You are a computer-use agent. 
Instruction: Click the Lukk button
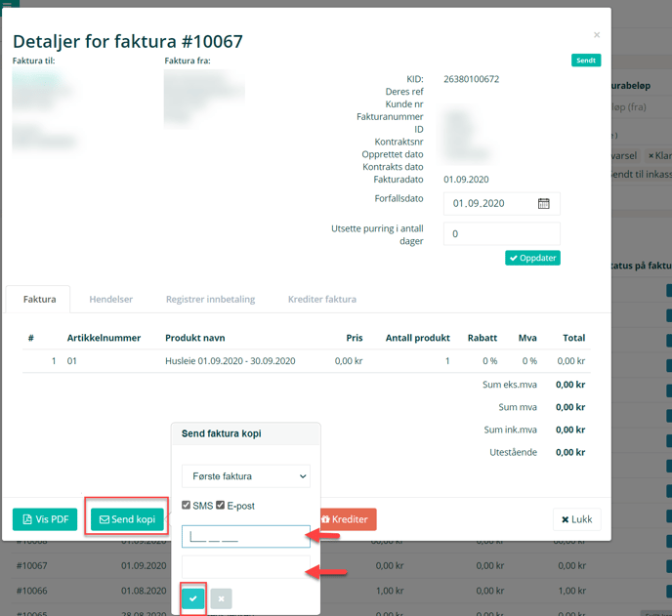coord(577,519)
